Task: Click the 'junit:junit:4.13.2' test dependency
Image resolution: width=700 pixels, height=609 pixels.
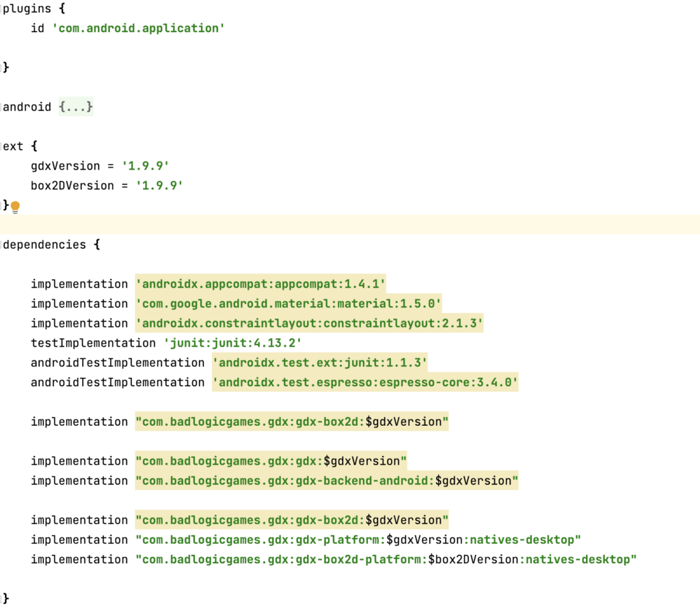Action: (x=232, y=343)
